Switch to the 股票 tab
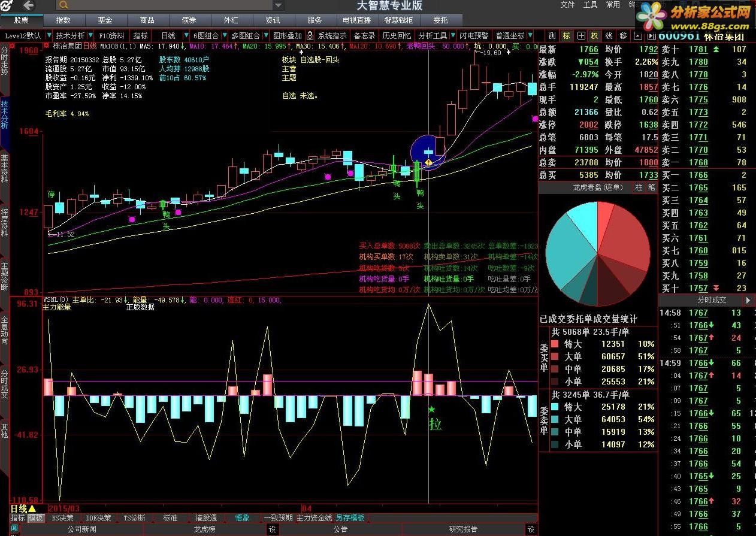The image size is (756, 536). click(x=21, y=20)
